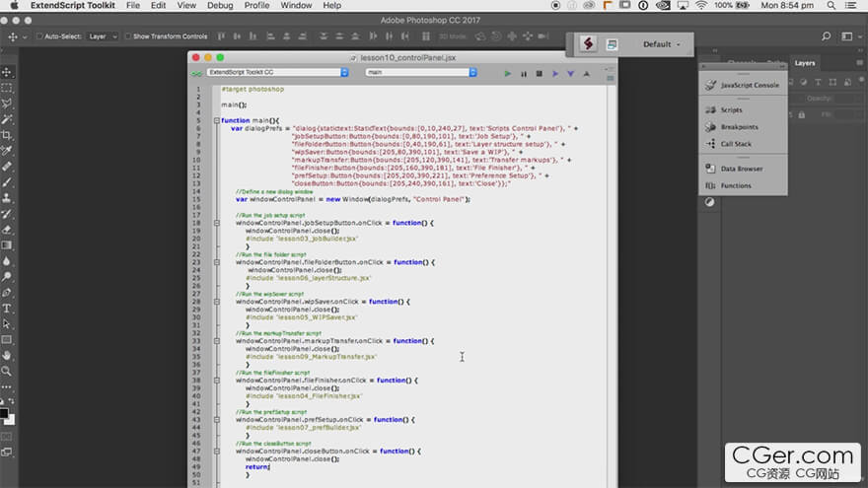Select the Eyedropper tool
This screenshot has width=868, height=488.
7,151
